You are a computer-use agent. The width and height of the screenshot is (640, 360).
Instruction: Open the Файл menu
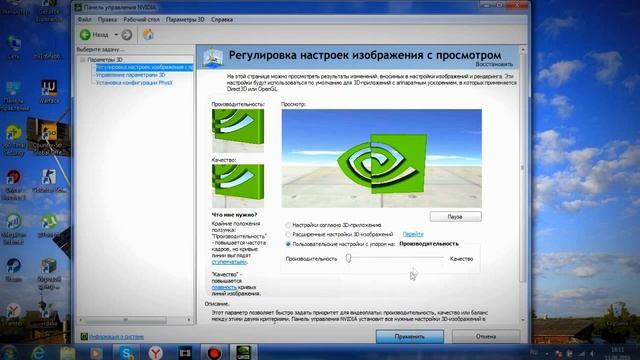point(84,19)
